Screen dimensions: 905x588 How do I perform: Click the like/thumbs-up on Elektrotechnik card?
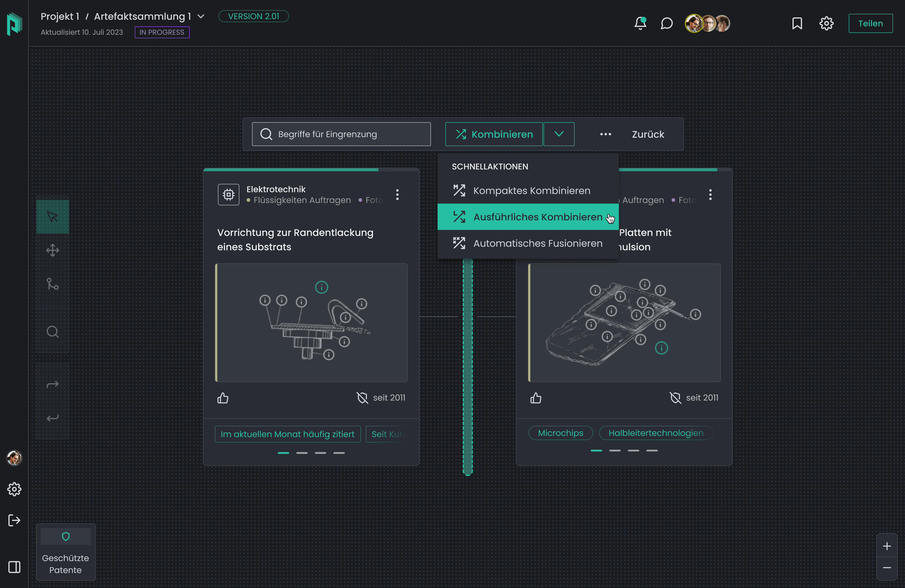(223, 397)
